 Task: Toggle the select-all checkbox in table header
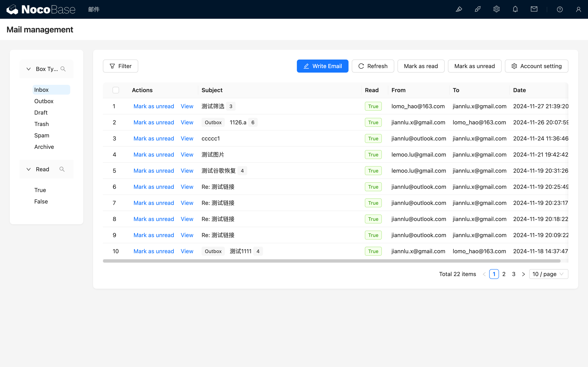coord(116,90)
